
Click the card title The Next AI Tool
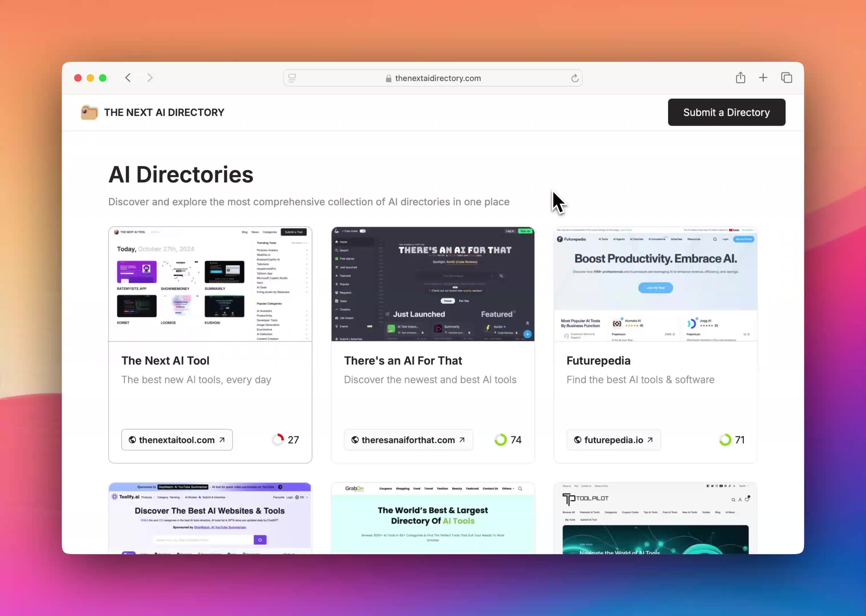[165, 361]
